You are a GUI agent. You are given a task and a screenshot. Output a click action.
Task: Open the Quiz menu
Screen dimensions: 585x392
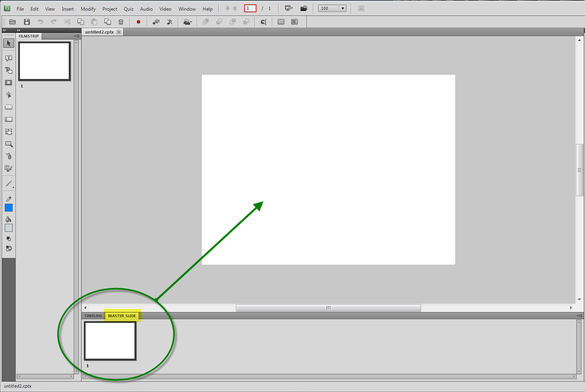(x=129, y=9)
